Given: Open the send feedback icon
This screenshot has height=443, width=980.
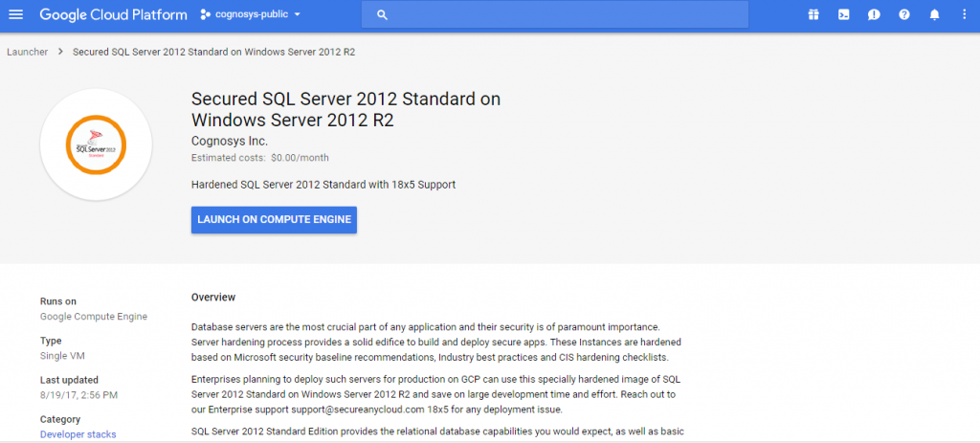Looking at the screenshot, I should point(874,14).
